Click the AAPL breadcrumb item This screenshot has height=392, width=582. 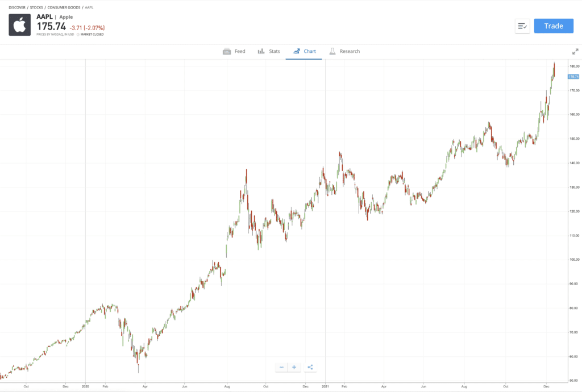point(89,7)
